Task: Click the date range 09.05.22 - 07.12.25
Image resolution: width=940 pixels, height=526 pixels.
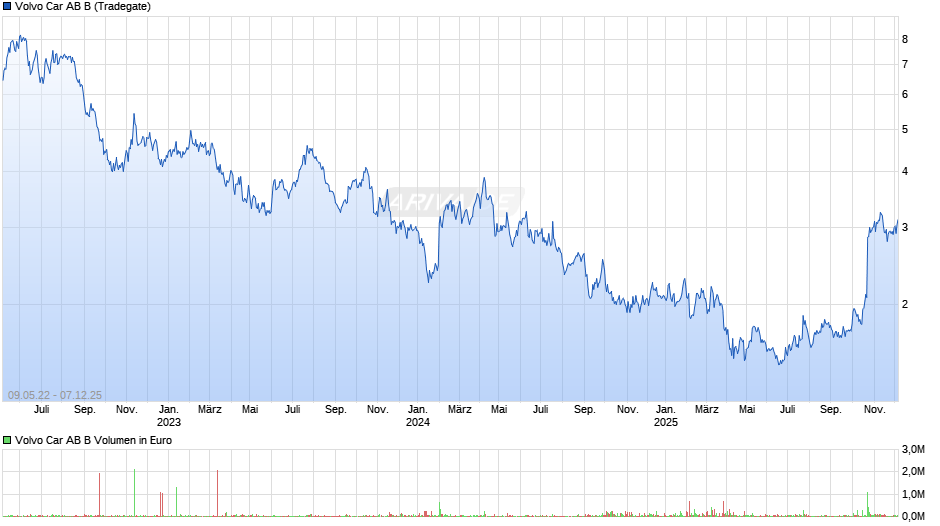Action: click(55, 395)
